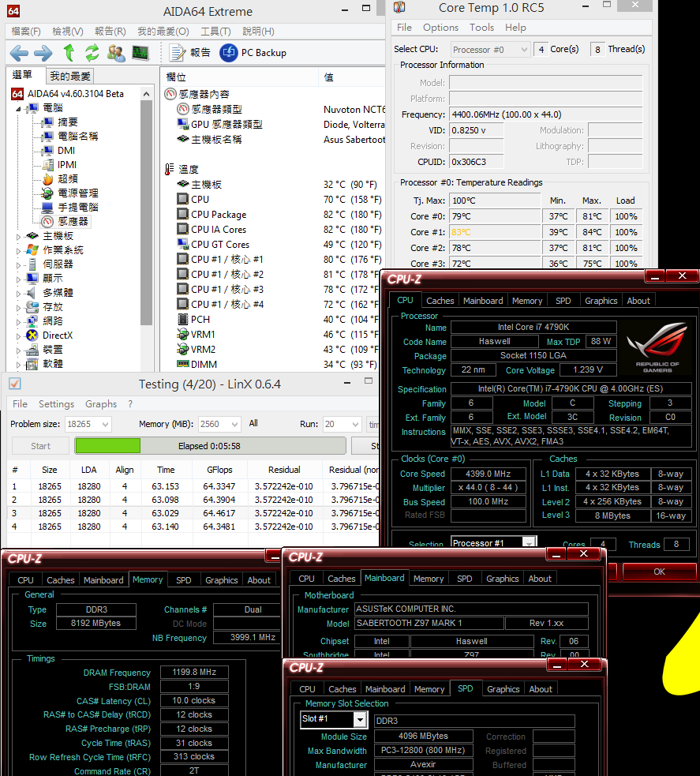The width and height of the screenshot is (700, 776).
Task: Click the Core Speed 4399.0 MHz value
Action: pos(488,474)
